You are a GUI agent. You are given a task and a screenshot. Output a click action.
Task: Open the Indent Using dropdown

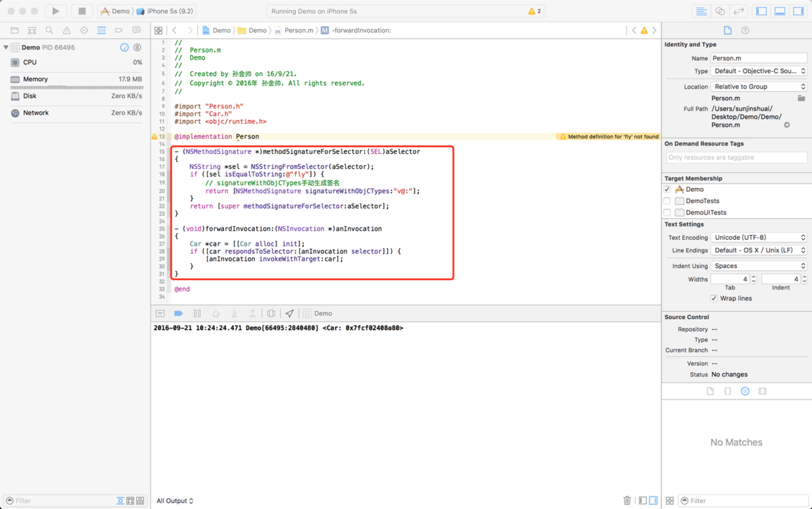pos(759,266)
